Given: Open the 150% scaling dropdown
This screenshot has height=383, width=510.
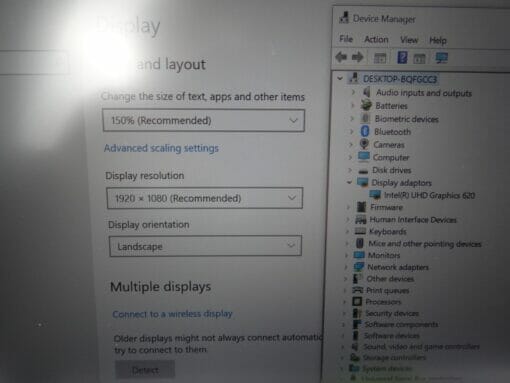Looking at the screenshot, I should (x=203, y=120).
